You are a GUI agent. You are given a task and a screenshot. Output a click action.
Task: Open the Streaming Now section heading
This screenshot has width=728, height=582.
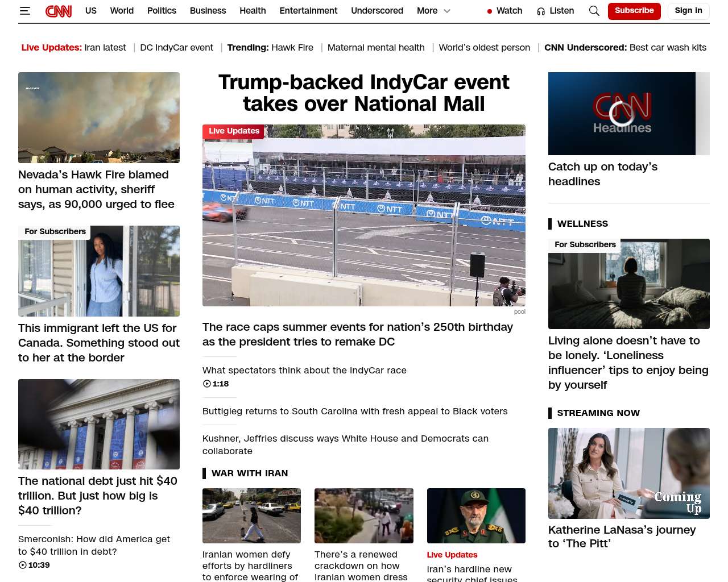(x=598, y=413)
